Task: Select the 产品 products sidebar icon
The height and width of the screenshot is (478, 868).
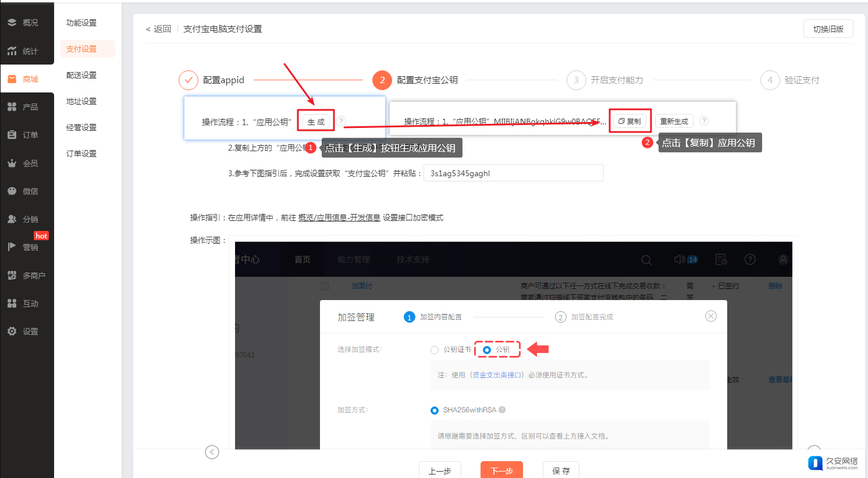Action: (x=12, y=107)
